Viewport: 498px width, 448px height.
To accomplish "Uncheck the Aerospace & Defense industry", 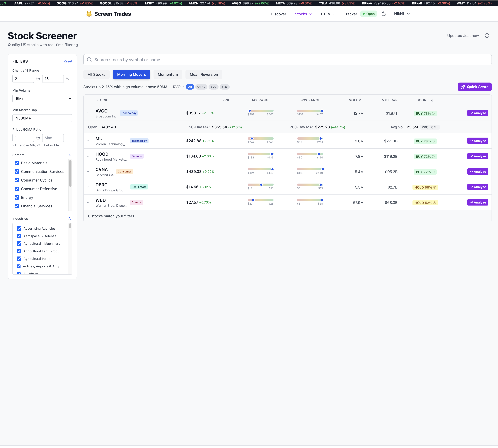I will (x=19, y=236).
